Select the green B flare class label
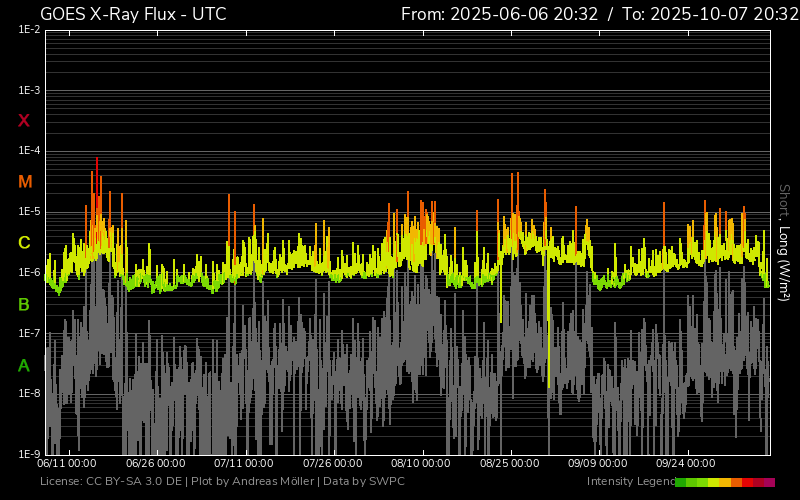The image size is (800, 500). (x=24, y=304)
